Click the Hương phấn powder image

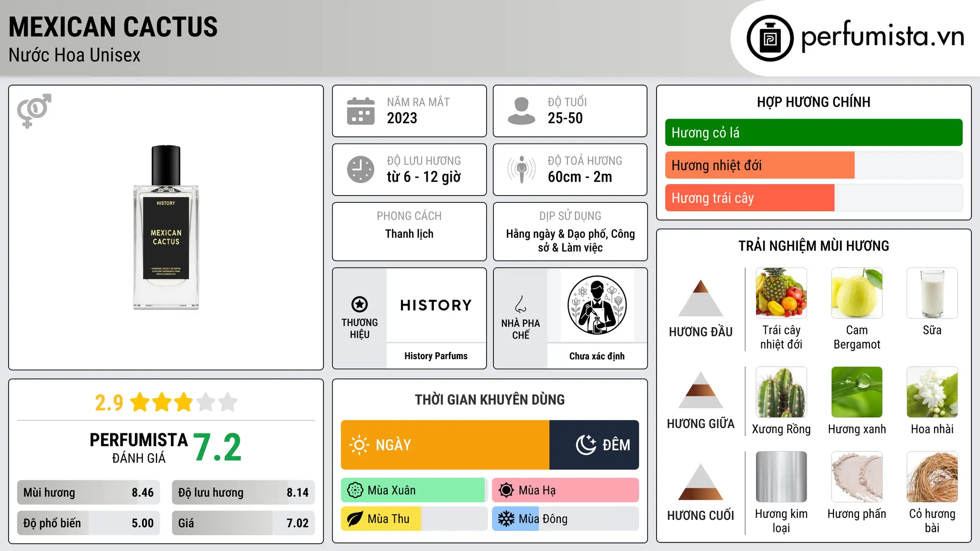(x=857, y=477)
